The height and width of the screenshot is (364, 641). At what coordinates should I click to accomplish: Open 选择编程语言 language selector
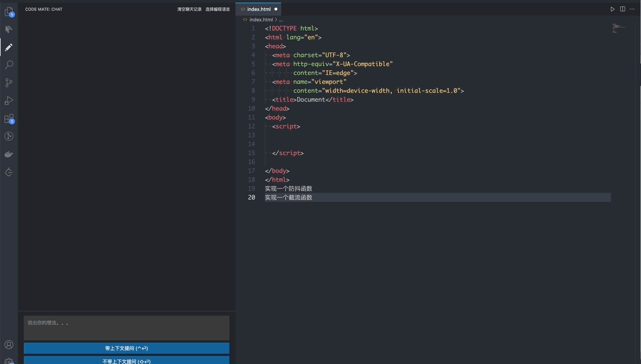[218, 9]
